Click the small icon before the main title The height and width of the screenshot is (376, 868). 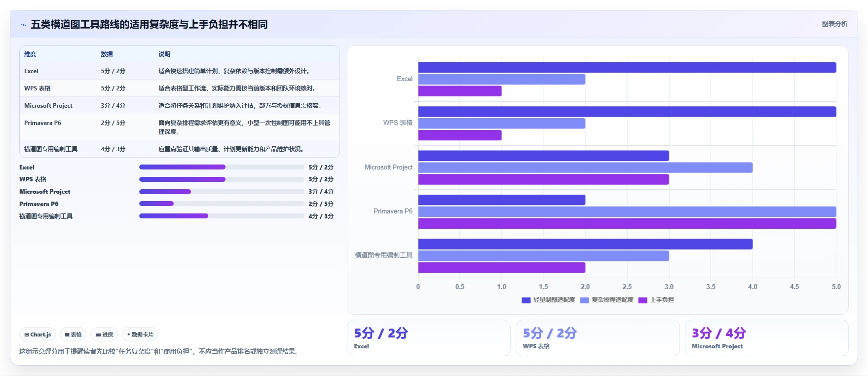[23, 25]
